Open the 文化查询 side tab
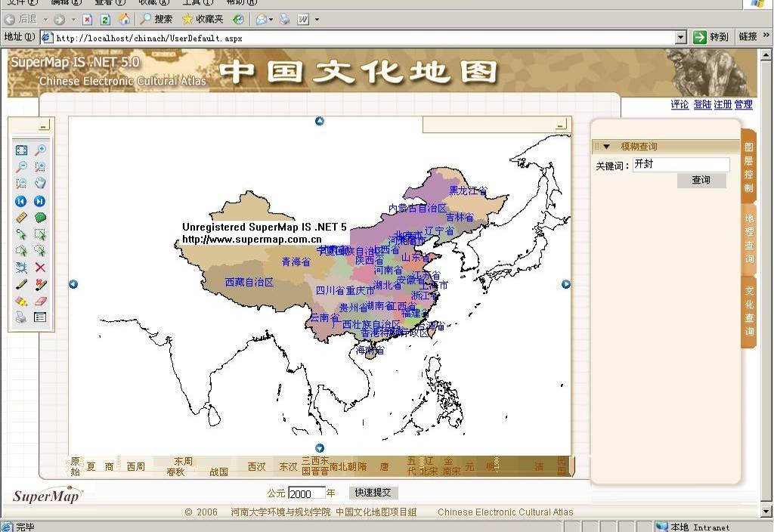The height and width of the screenshot is (532, 774). pyautogui.click(x=748, y=311)
